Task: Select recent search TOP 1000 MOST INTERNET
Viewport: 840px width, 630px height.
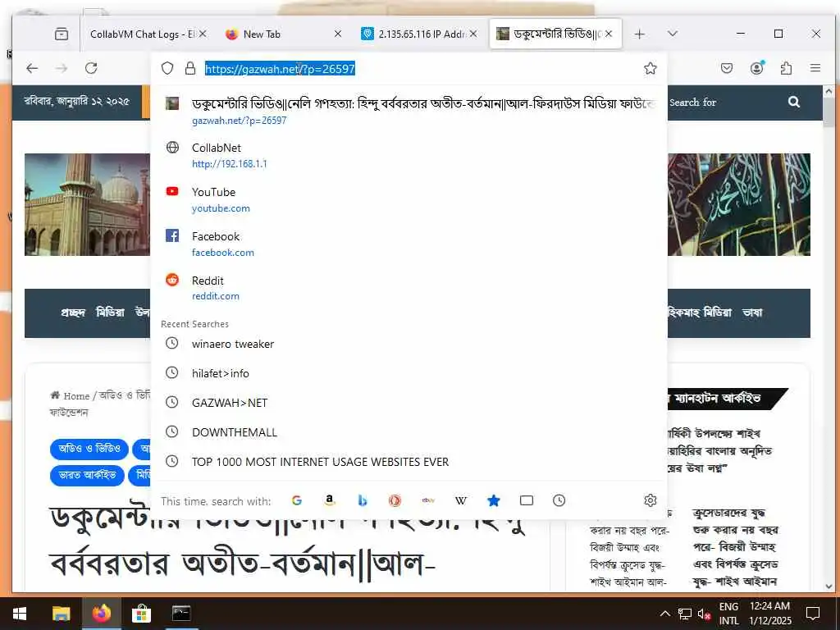Action: coord(409,462)
